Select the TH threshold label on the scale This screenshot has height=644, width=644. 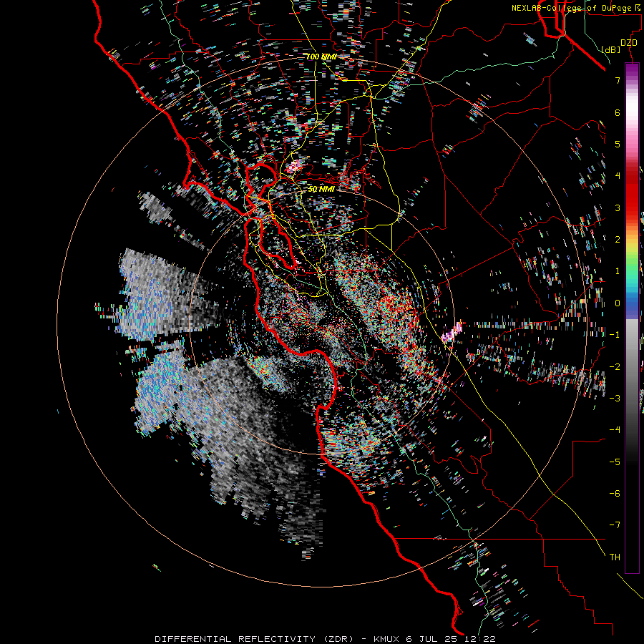(615, 557)
